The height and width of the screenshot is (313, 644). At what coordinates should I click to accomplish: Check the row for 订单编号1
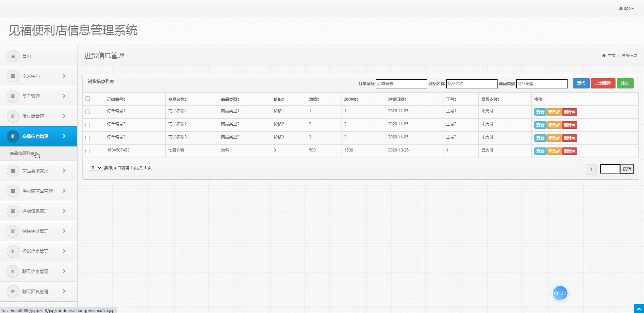pyautogui.click(x=88, y=112)
